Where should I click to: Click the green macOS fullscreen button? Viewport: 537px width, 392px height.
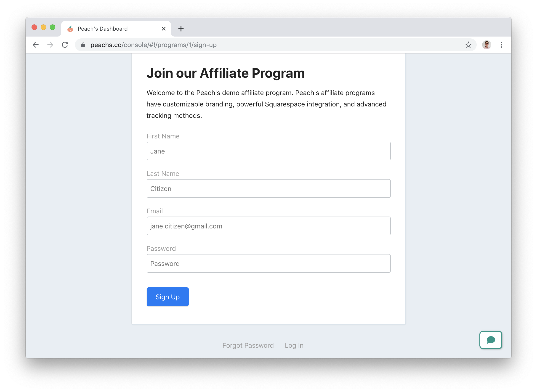(x=53, y=27)
